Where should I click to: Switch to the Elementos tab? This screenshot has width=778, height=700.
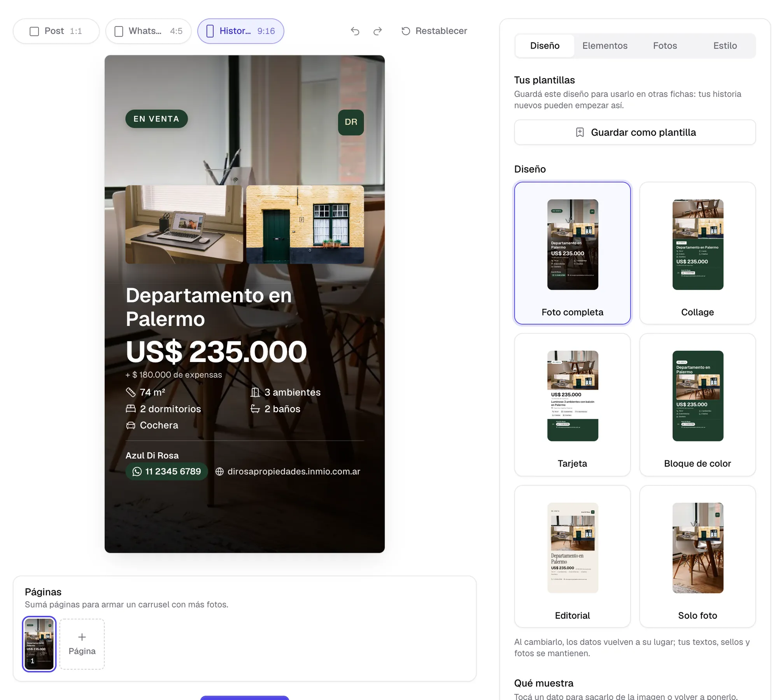coord(605,46)
